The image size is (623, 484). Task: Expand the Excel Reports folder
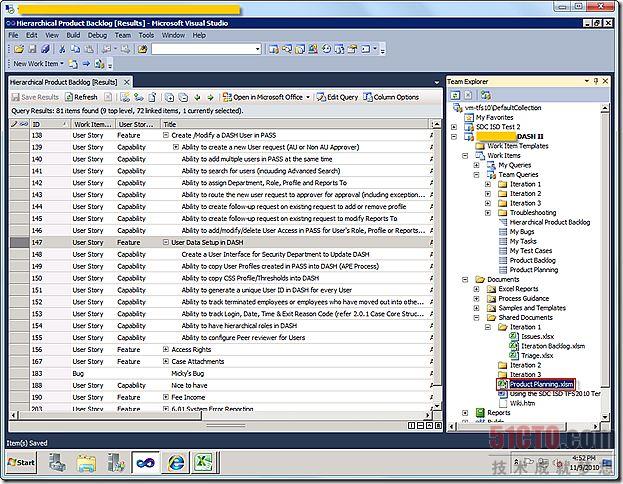click(476, 289)
